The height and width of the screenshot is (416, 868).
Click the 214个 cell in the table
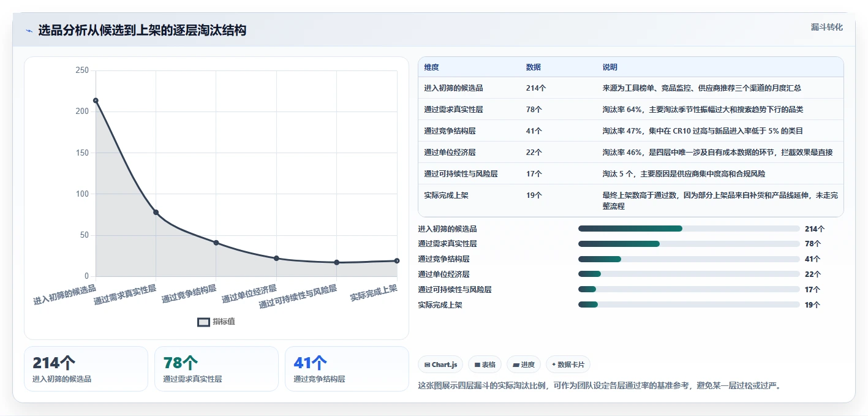[558, 88]
